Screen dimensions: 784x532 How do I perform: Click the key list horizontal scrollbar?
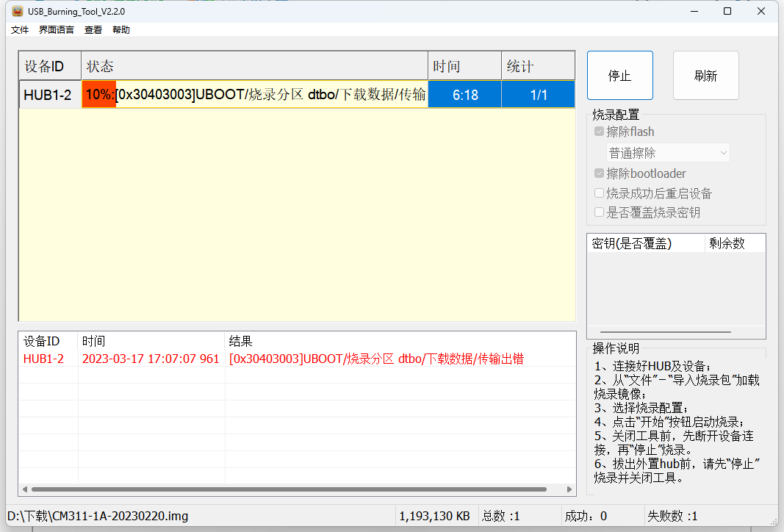click(666, 332)
